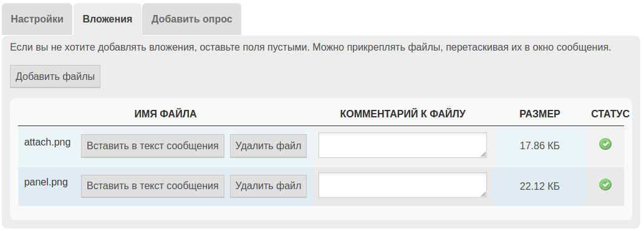Click the green status checkmark for attach.png

pyautogui.click(x=605, y=144)
